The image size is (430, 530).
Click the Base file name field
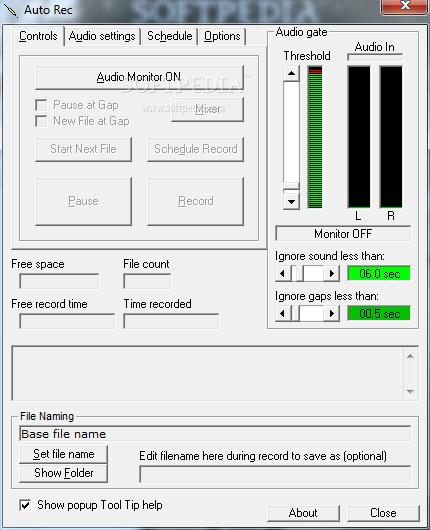tap(215, 434)
